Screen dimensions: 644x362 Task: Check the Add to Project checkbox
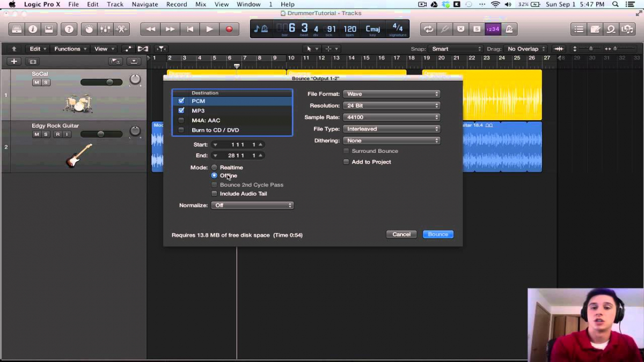coord(346,161)
